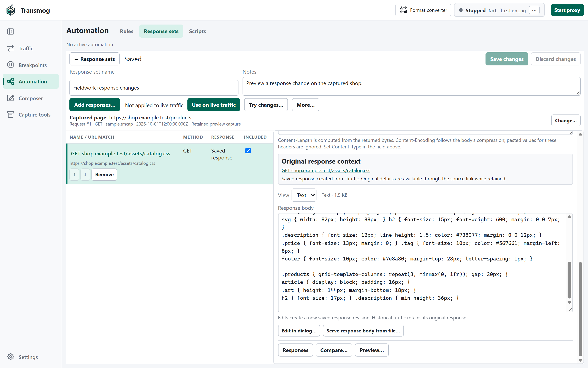Switch to the Rules tab
This screenshot has height=368, width=588.
(126, 31)
